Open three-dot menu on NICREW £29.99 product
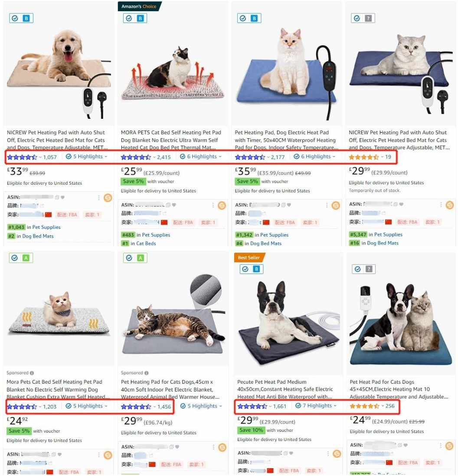The image size is (458, 476). tap(441, 205)
